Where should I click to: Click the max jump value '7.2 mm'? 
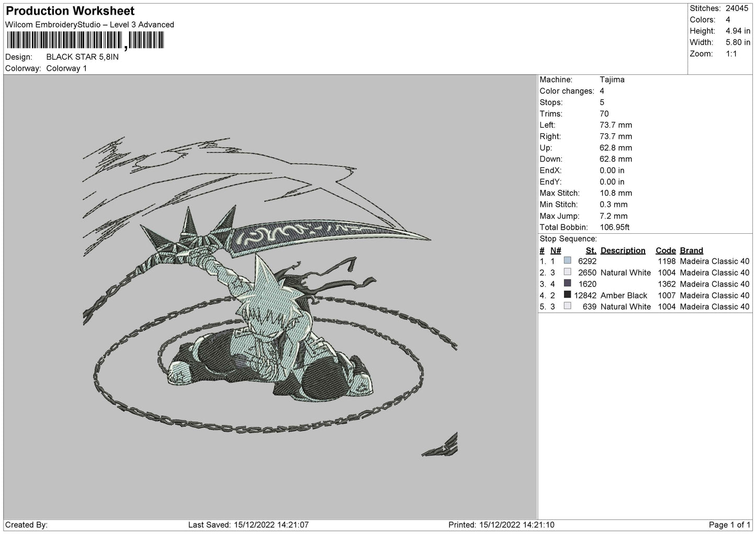pyautogui.click(x=614, y=216)
